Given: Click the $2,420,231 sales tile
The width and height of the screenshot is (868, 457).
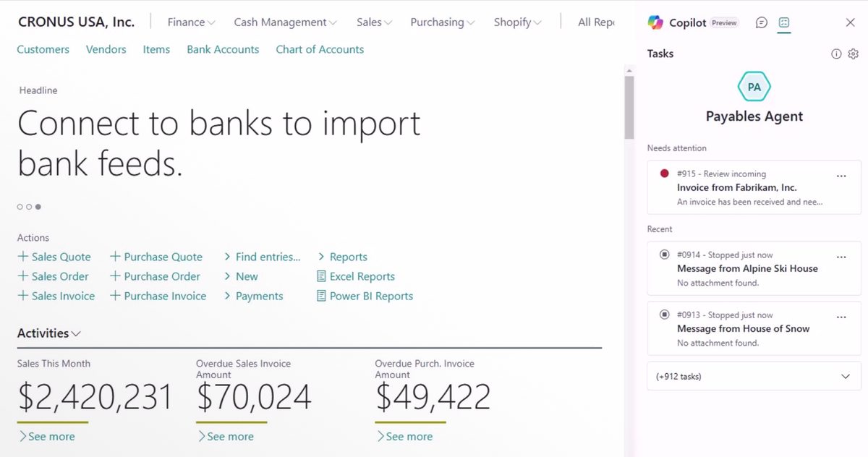Looking at the screenshot, I should (95, 397).
